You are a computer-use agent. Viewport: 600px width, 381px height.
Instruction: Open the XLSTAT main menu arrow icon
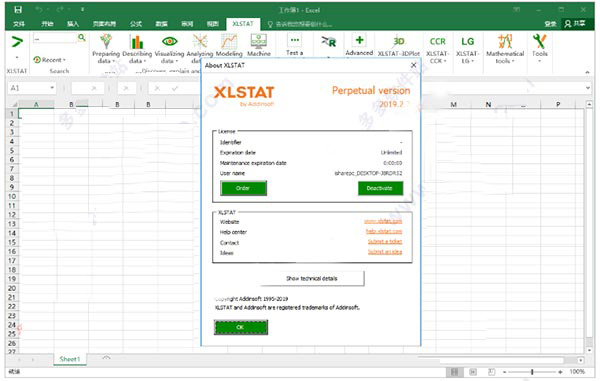point(17,41)
